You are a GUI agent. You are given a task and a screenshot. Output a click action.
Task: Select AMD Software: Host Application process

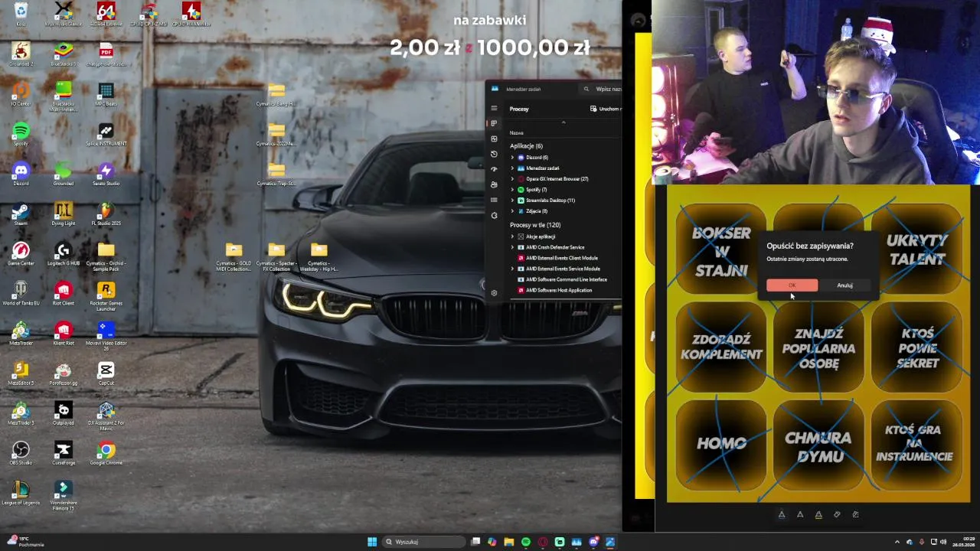pos(559,290)
